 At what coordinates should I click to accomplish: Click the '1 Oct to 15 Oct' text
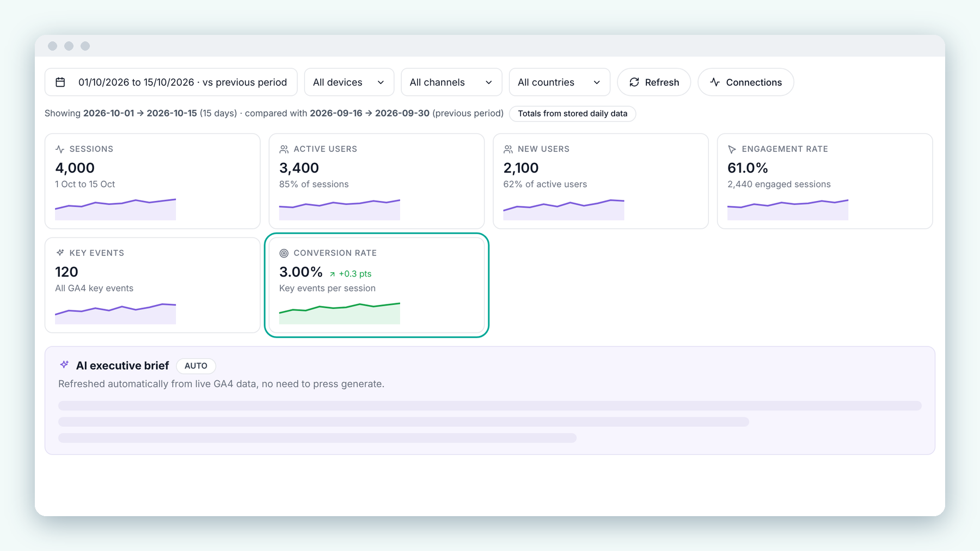[85, 185]
